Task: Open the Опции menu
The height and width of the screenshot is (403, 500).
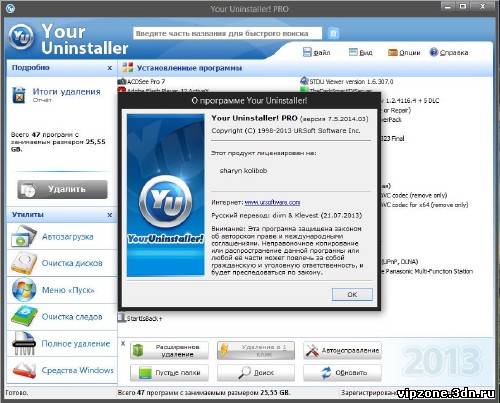Action: click(x=404, y=52)
